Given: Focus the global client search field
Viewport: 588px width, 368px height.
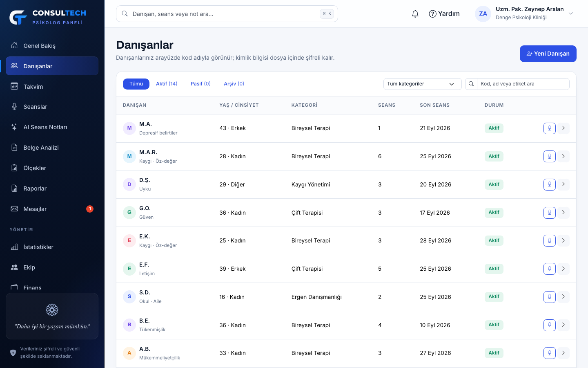Looking at the screenshot, I should [227, 14].
